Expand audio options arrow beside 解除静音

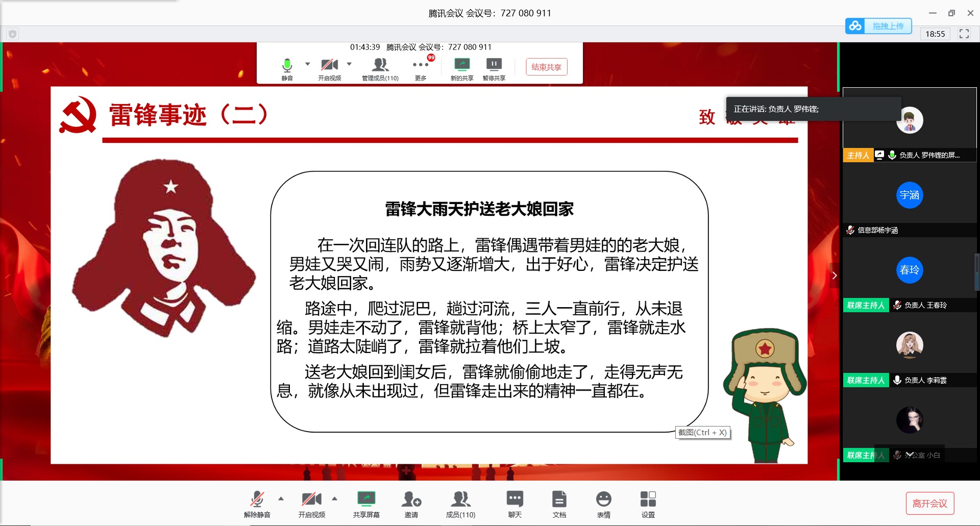pos(281,498)
